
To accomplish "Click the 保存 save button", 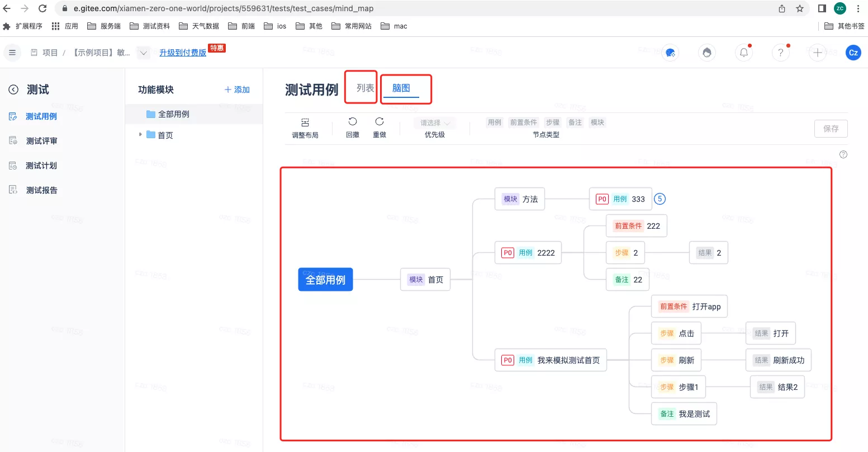I will coord(831,129).
